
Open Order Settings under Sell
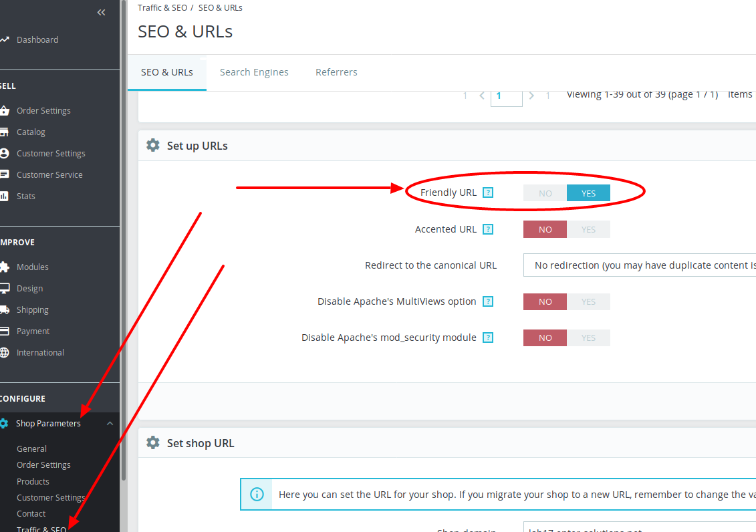point(43,111)
